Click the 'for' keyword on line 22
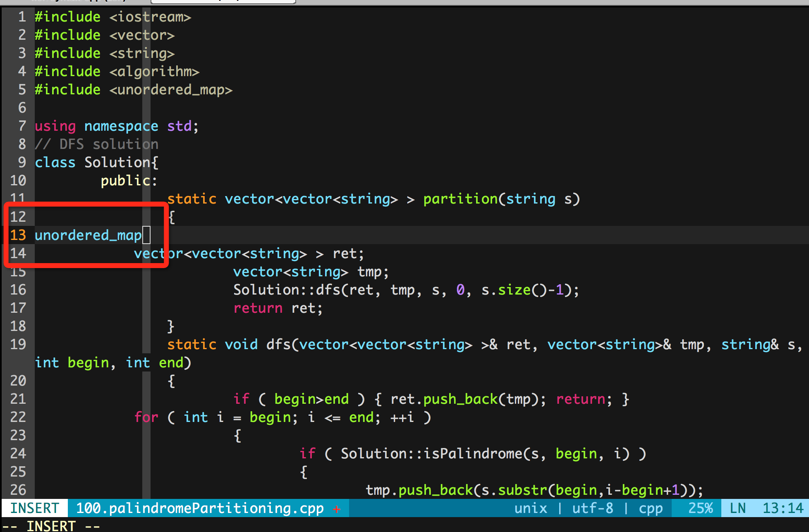This screenshot has height=532, width=809. (x=146, y=417)
